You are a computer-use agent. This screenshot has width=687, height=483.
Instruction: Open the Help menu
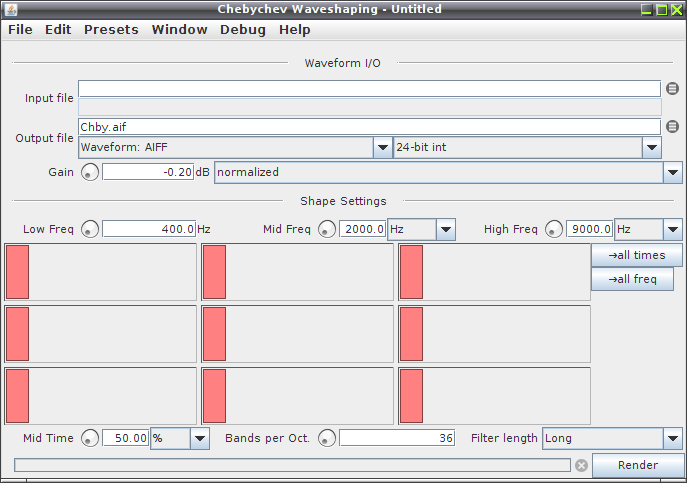point(295,30)
